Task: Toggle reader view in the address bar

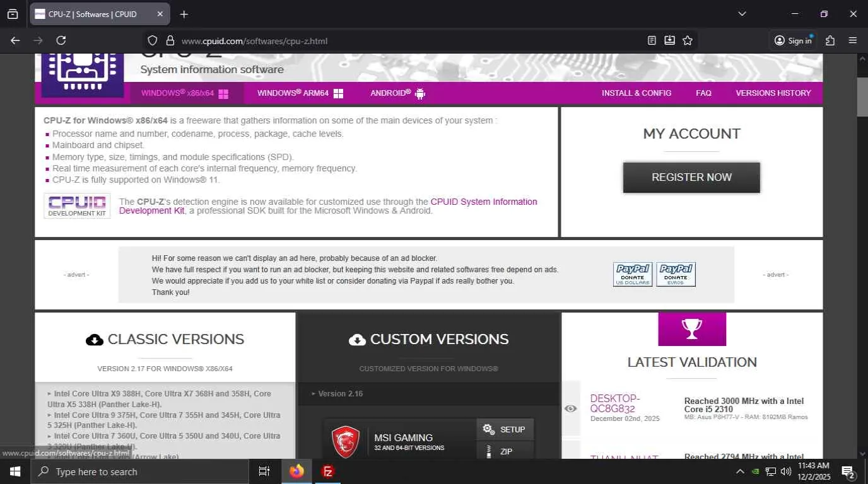Action: point(652,40)
